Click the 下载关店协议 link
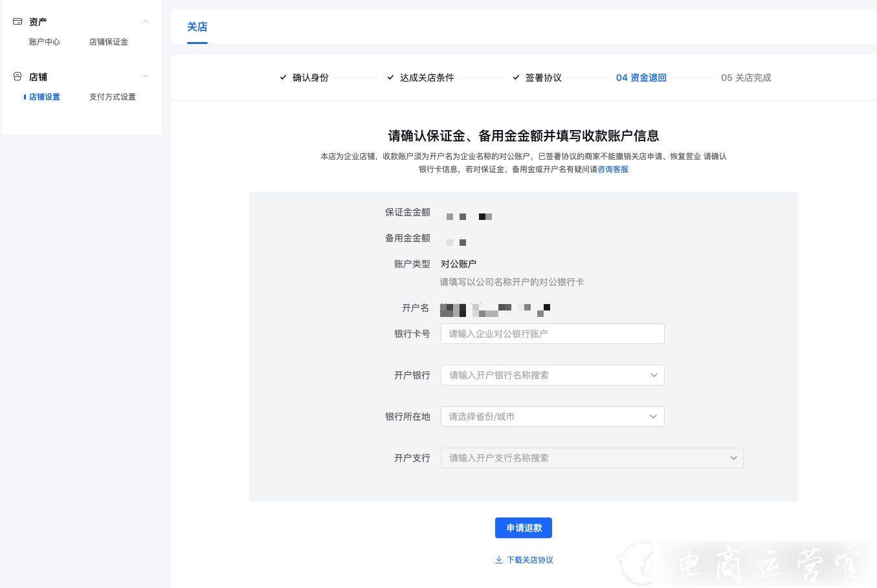The image size is (877, 588). [530, 560]
